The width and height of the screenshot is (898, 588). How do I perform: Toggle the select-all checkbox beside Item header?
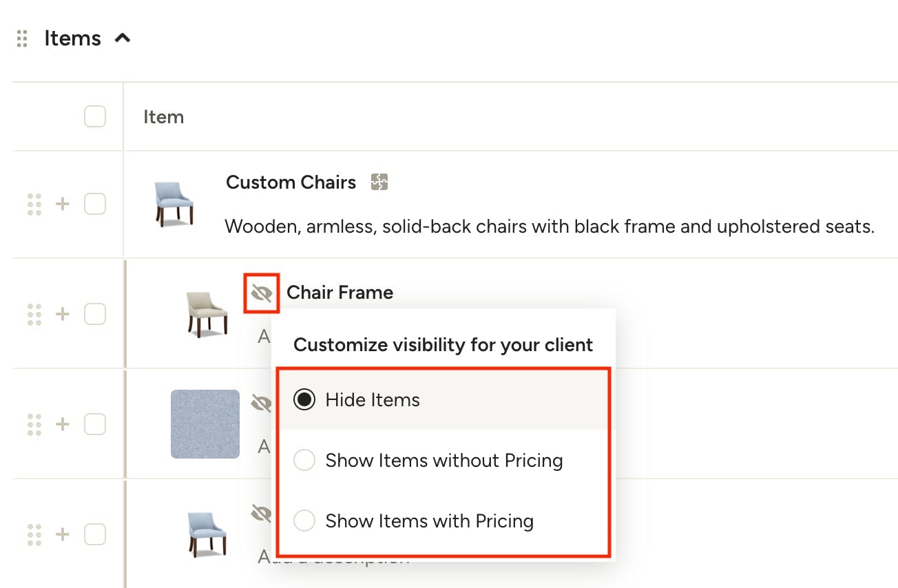tap(95, 116)
